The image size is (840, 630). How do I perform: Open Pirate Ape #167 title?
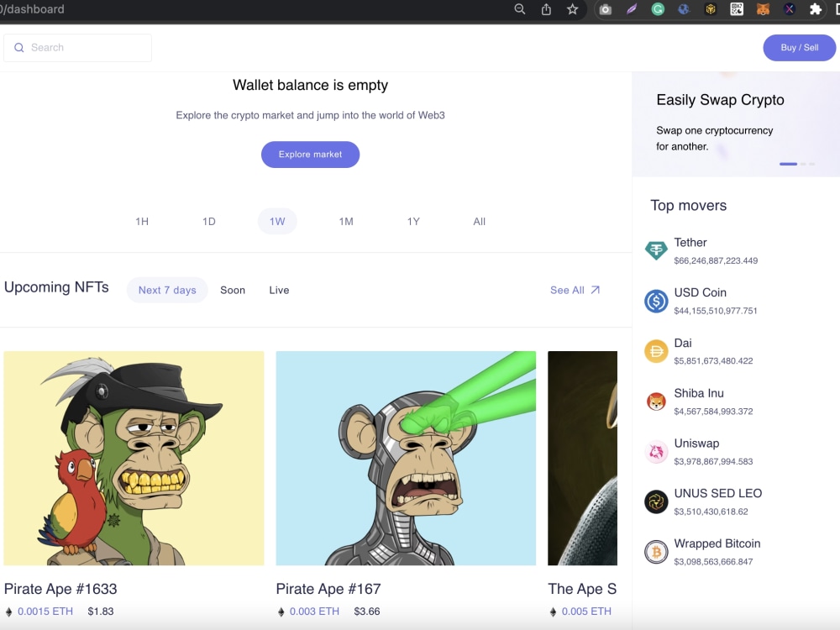[328, 589]
